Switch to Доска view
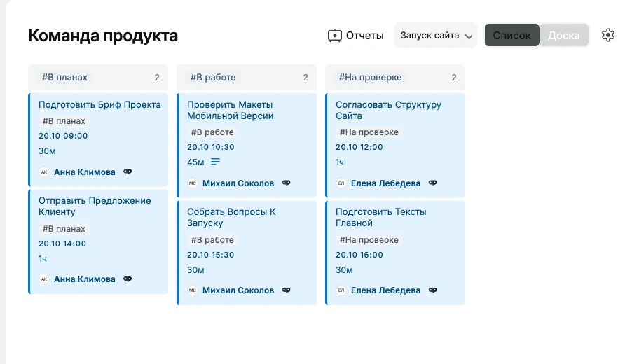 [x=563, y=36]
